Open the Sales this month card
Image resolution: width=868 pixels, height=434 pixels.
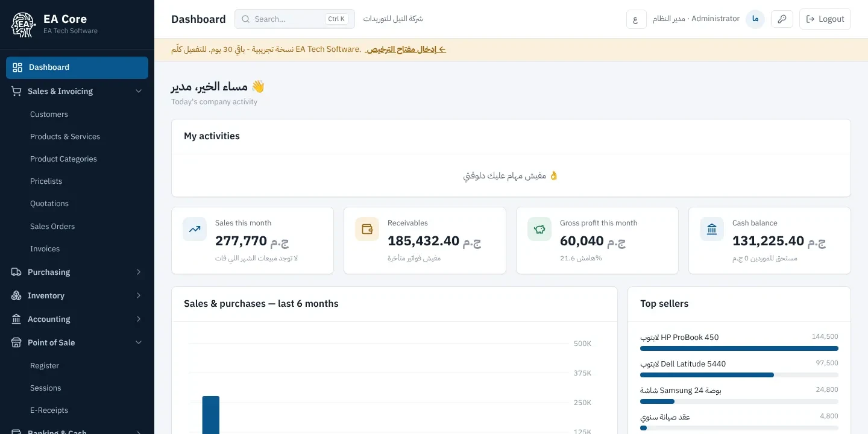tap(253, 241)
